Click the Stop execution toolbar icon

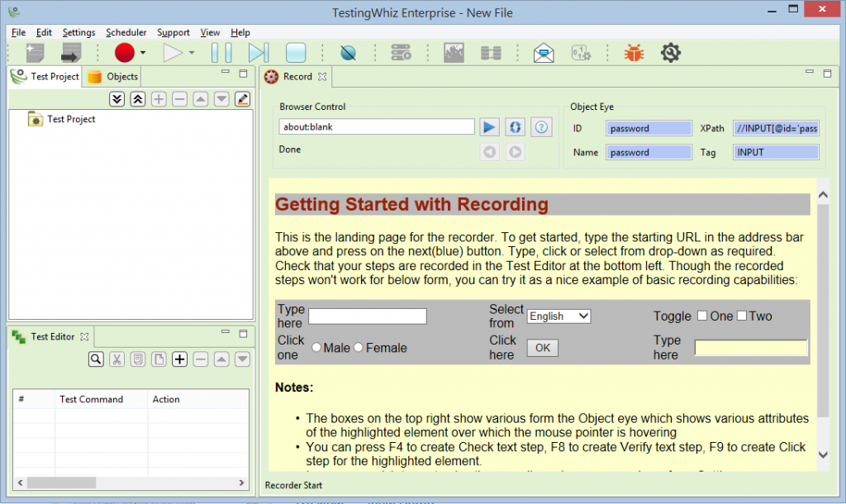pos(296,53)
